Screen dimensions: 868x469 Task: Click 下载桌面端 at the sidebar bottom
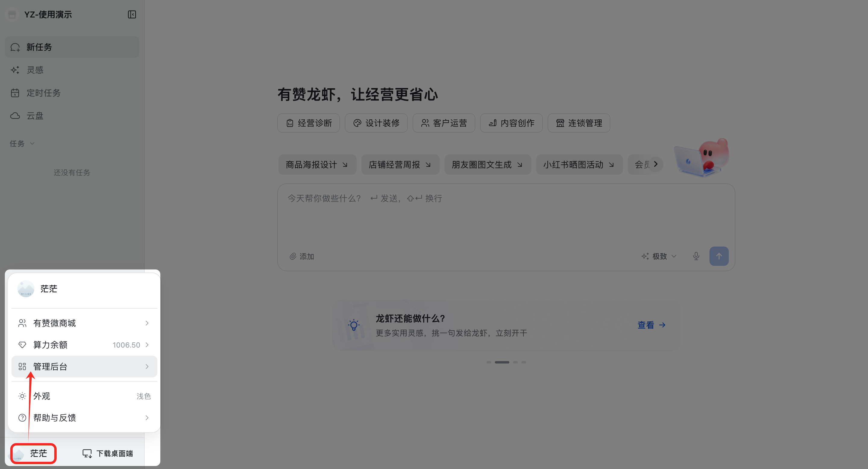click(108, 454)
